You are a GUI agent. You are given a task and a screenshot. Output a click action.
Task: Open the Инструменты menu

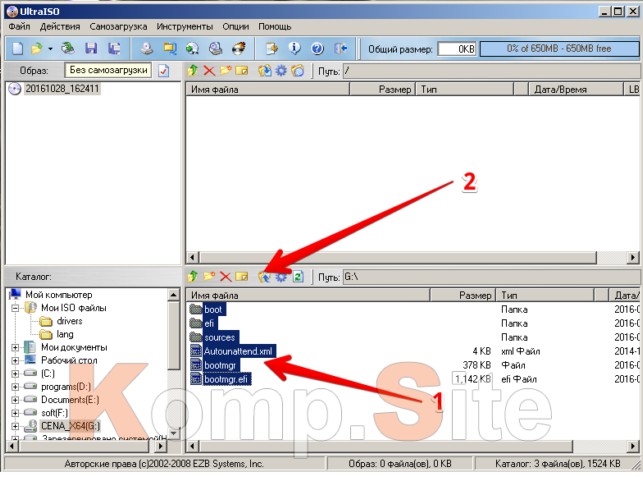(185, 27)
